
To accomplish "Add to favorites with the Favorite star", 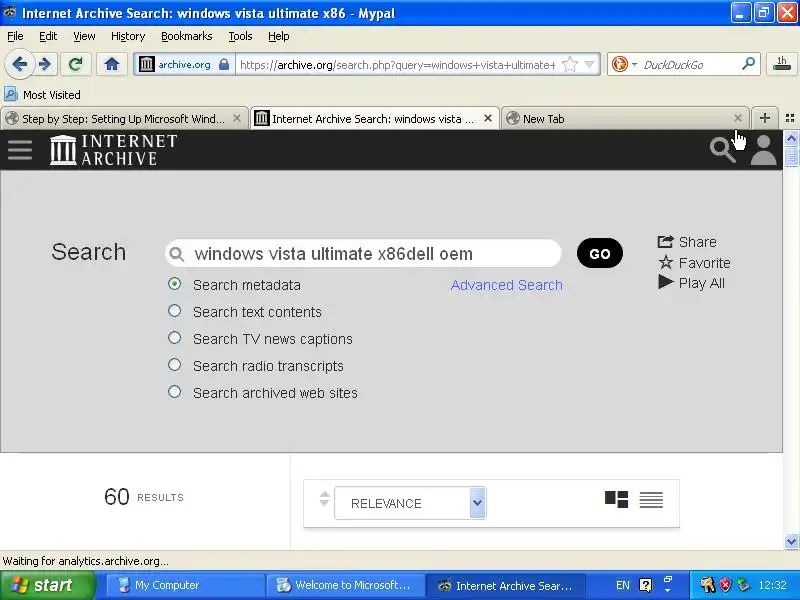I will pos(694,262).
